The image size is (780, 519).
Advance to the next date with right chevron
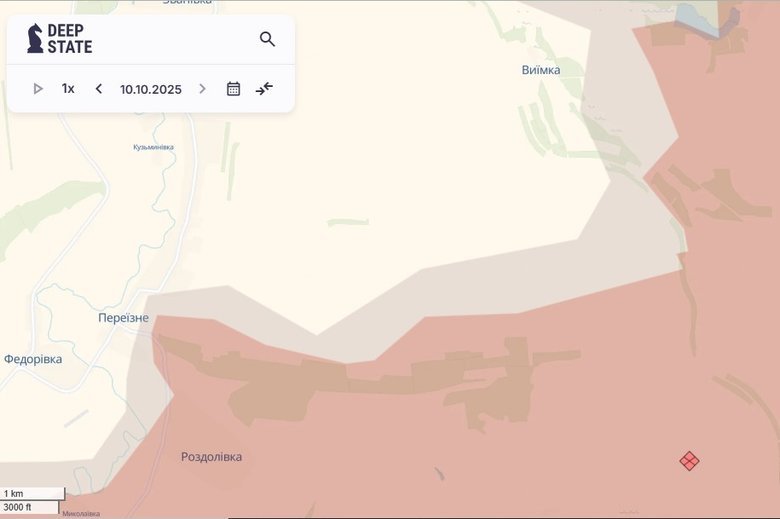(202, 89)
